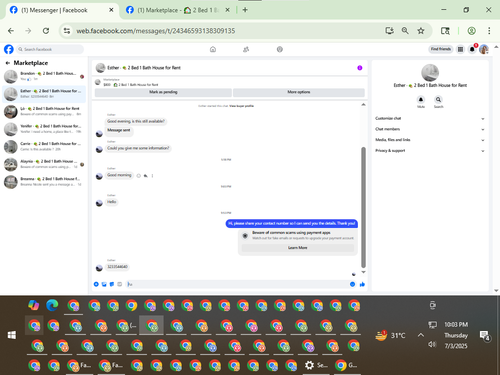Image resolution: width=500 pixels, height=375 pixels.
Task: Attach a photo using the composer image icon
Action: pyautogui.click(x=104, y=284)
